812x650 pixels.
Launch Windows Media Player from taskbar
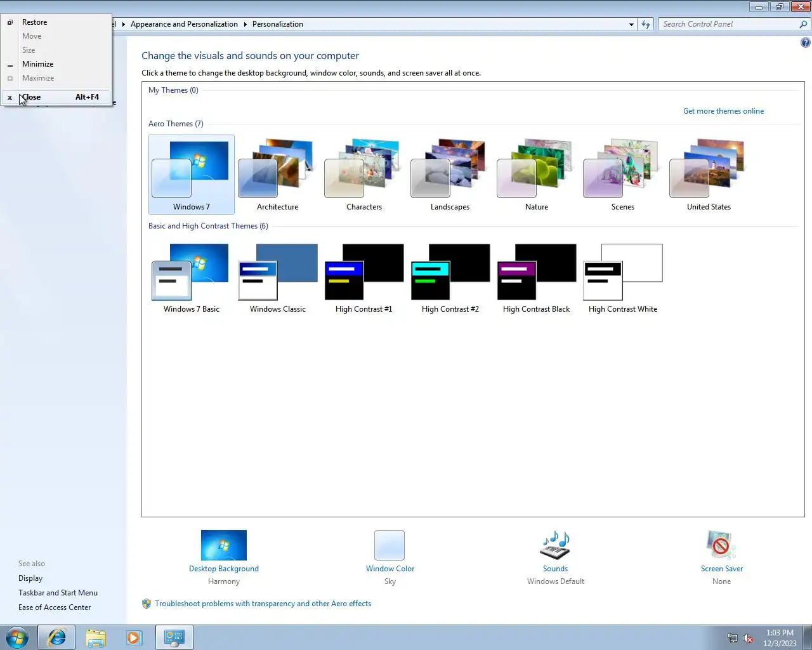(134, 637)
